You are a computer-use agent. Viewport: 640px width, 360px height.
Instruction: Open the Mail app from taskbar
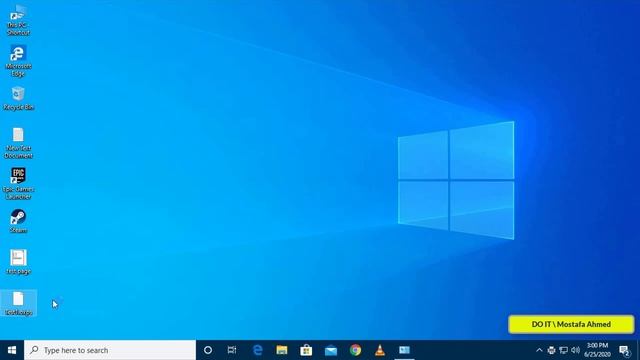[x=331, y=350]
